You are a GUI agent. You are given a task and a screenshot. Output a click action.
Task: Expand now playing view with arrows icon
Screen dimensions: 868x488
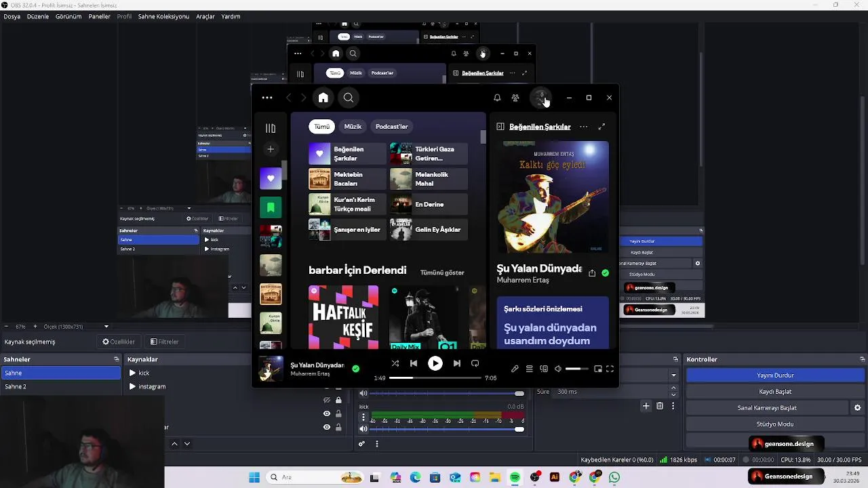pyautogui.click(x=601, y=127)
